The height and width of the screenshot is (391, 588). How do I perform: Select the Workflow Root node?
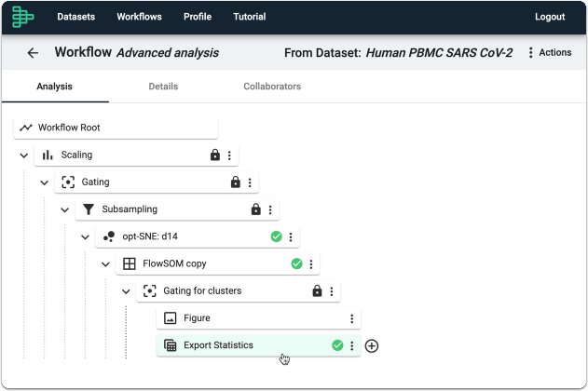(x=116, y=128)
